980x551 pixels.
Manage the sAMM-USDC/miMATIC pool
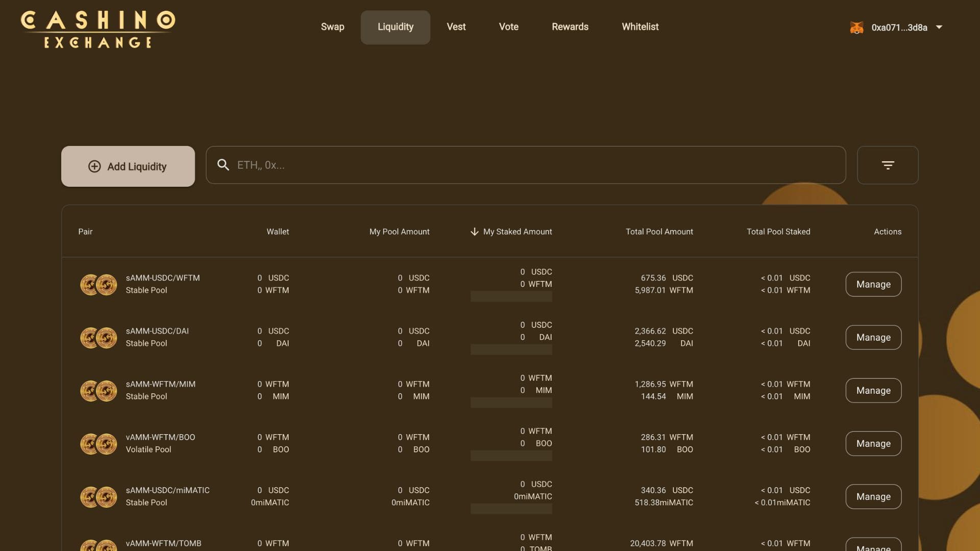click(873, 496)
